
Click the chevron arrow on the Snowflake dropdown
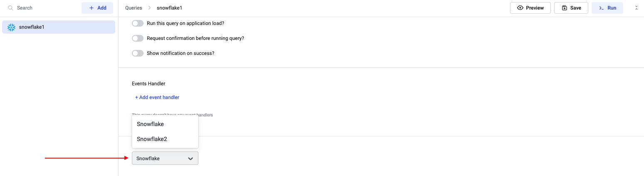point(191,159)
